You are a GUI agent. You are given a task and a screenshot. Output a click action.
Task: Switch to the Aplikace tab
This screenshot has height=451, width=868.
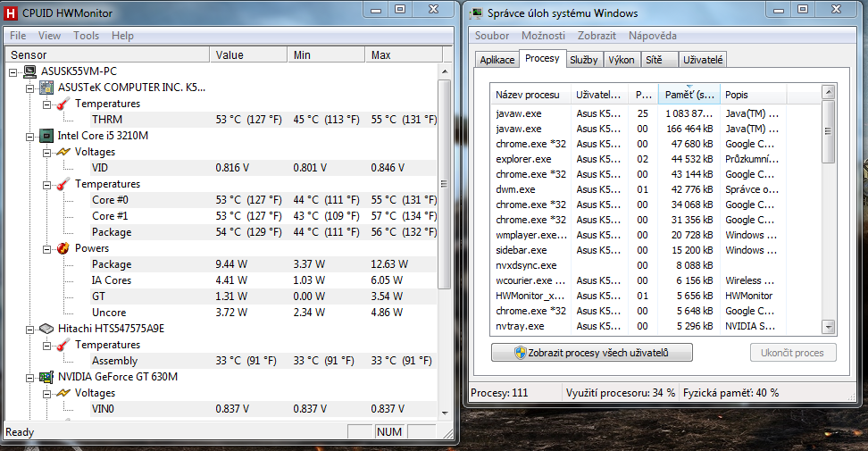[497, 60]
